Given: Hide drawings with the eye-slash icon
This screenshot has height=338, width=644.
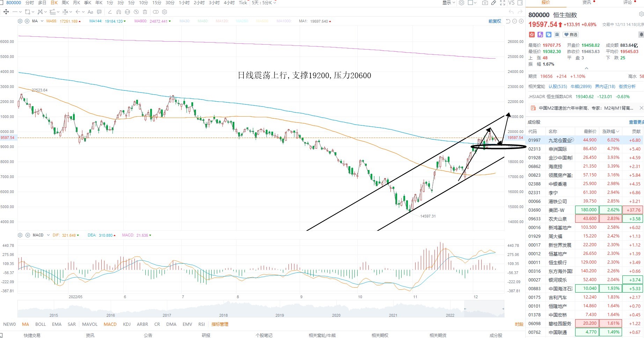Looking at the screenshot, I should coord(136,12).
